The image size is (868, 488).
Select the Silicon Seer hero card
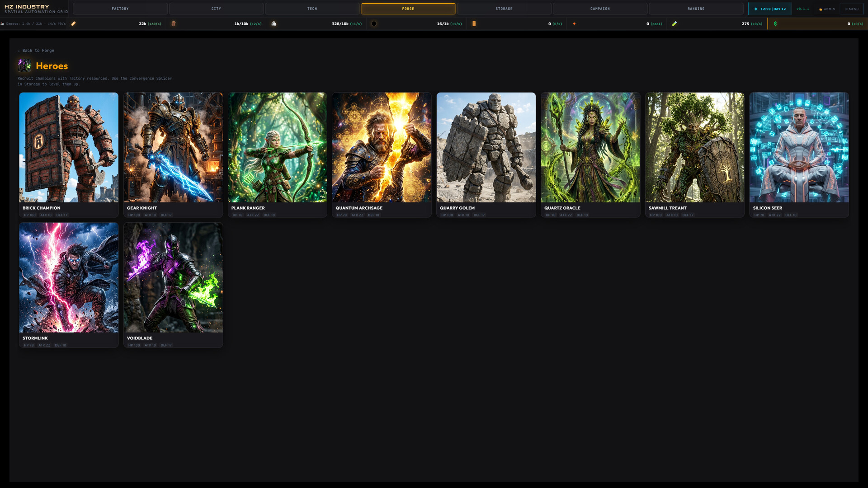click(x=799, y=155)
